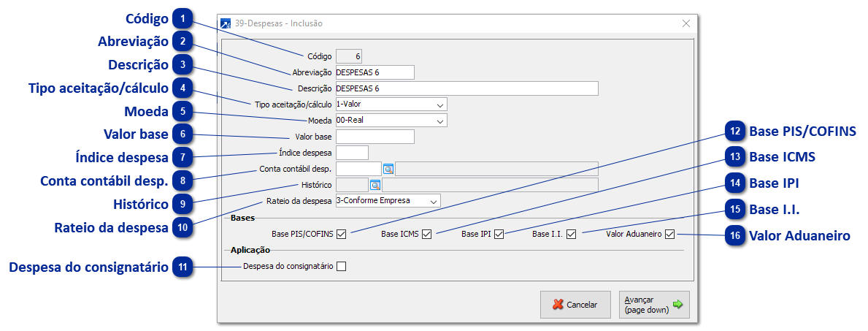Check Despesa do consignatário checkbox
Viewport: 868px width, 331px height.
(341, 266)
